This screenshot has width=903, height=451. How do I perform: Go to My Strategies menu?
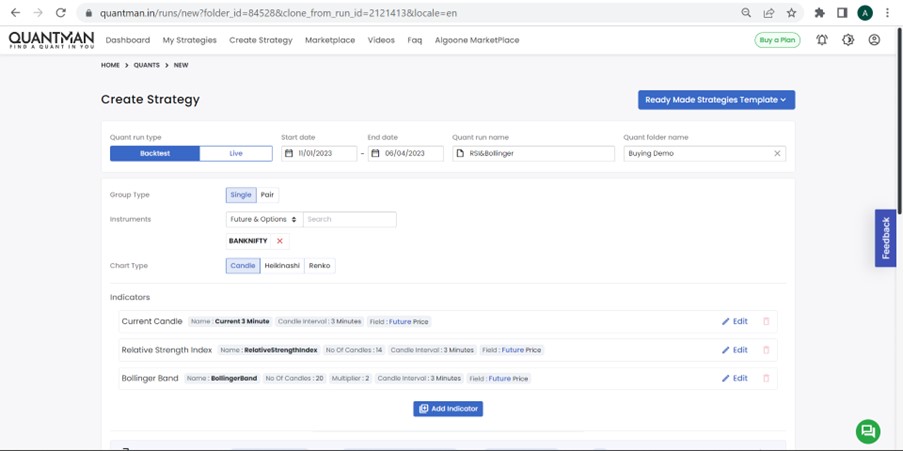pyautogui.click(x=189, y=40)
